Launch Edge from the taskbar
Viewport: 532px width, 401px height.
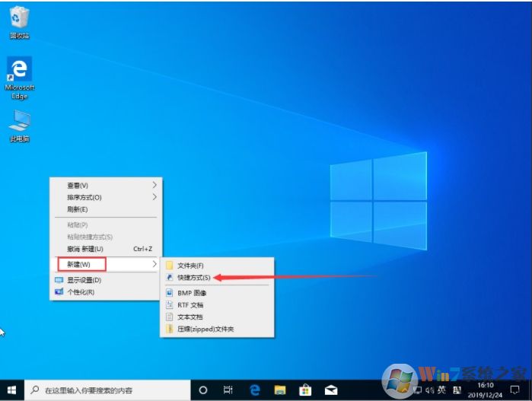pos(254,390)
